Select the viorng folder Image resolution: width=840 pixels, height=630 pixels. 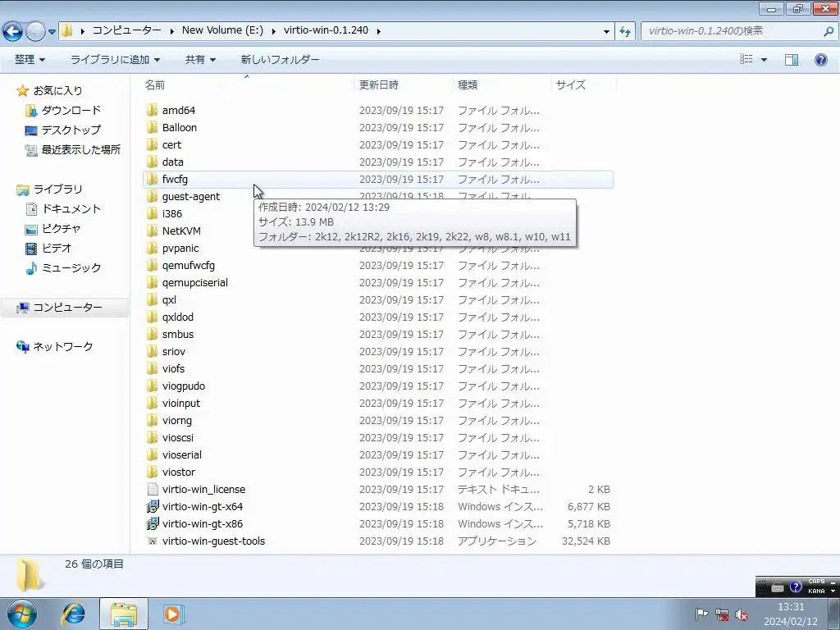pyautogui.click(x=177, y=421)
